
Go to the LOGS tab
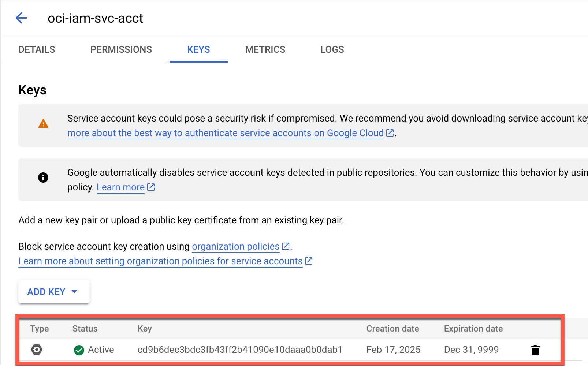[332, 49]
